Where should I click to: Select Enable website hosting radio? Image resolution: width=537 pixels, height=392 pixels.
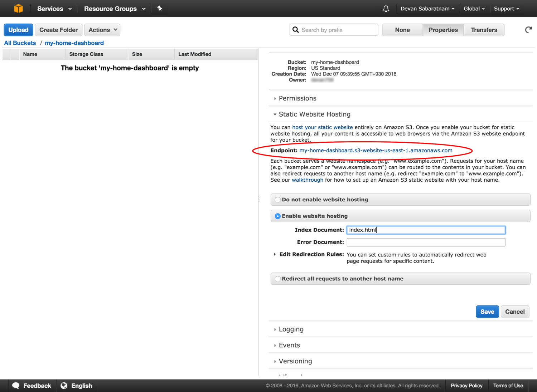(x=277, y=216)
